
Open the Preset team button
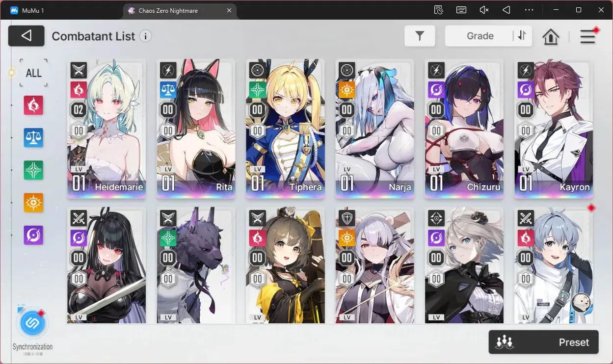pos(543,342)
